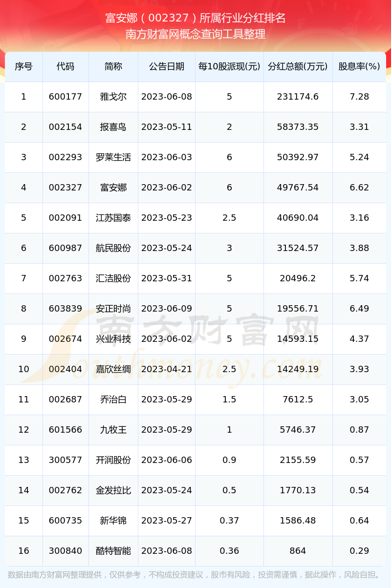Click stock name 雅戈尔

[x=113, y=97]
